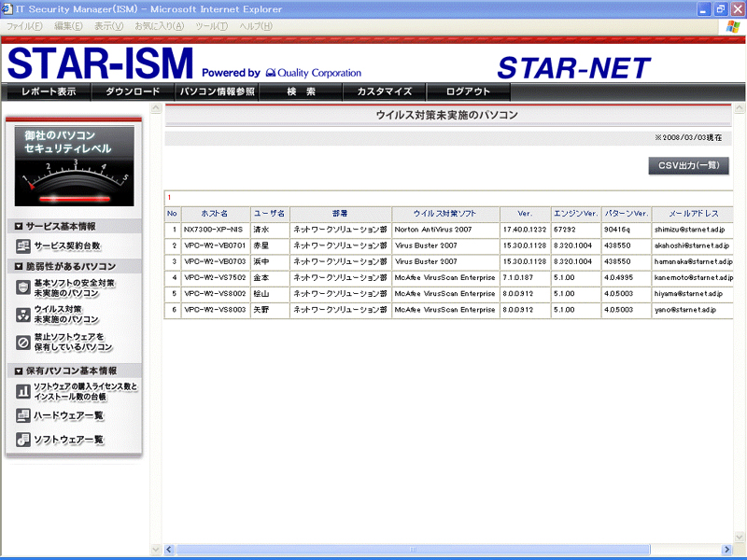Click the CSV出力(一覧) button
Image resolution: width=747 pixels, height=560 pixels.
(688, 166)
